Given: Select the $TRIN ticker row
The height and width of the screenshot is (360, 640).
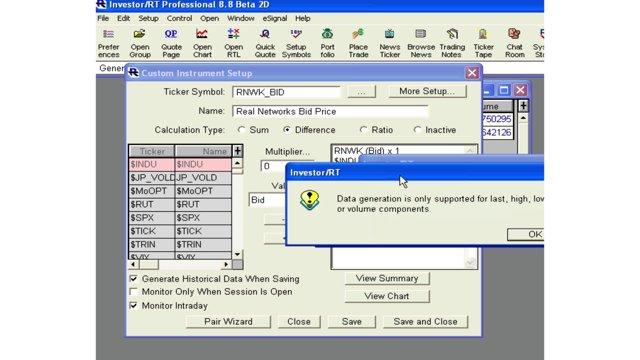Looking at the screenshot, I should [x=180, y=244].
